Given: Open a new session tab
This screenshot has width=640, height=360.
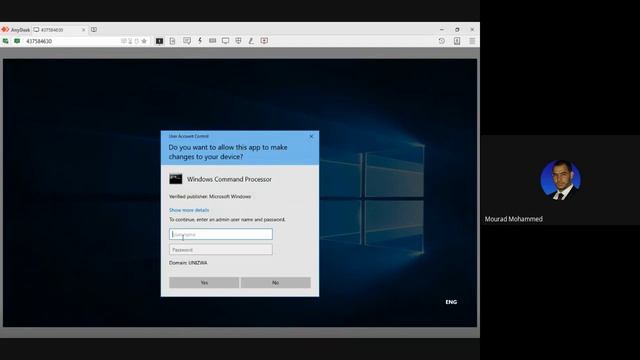Looking at the screenshot, I should tap(94, 30).
